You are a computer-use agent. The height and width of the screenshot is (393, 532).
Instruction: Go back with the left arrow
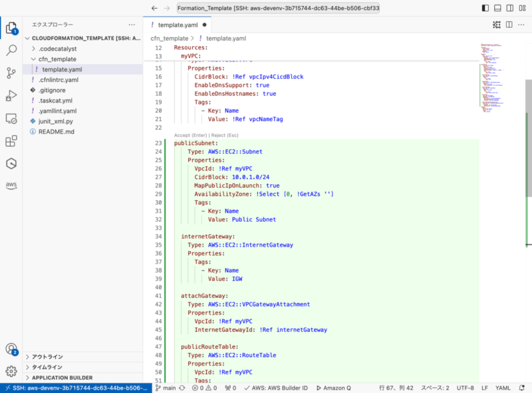click(154, 8)
